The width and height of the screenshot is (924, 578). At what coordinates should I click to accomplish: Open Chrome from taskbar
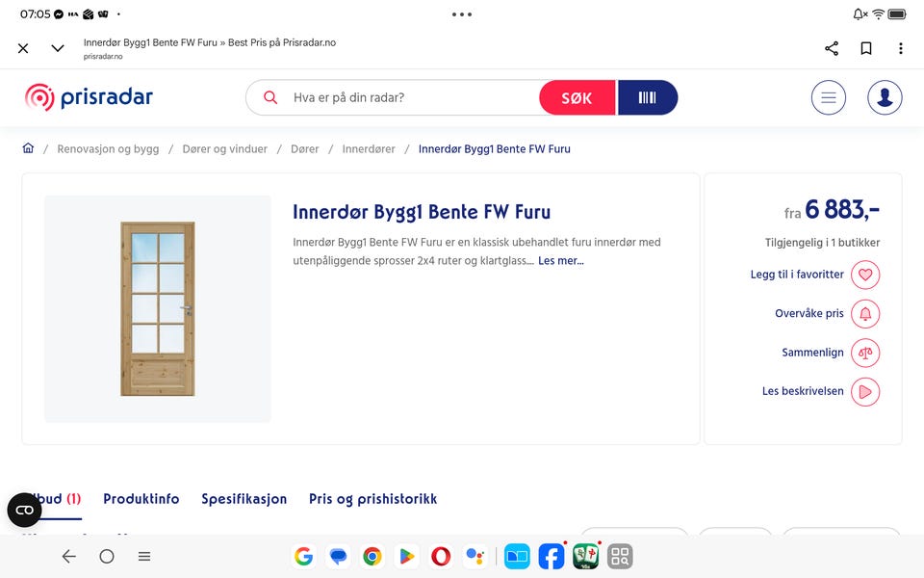click(372, 556)
